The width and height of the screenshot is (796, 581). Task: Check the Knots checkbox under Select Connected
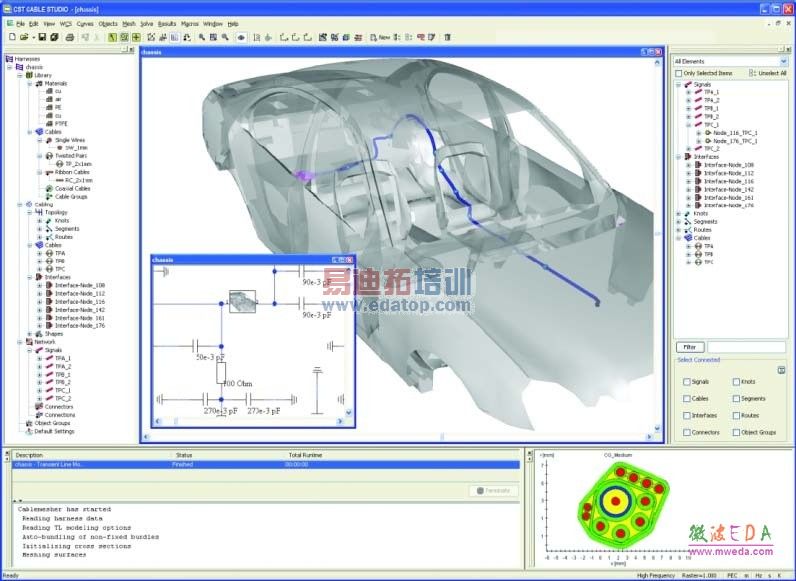coord(736,381)
